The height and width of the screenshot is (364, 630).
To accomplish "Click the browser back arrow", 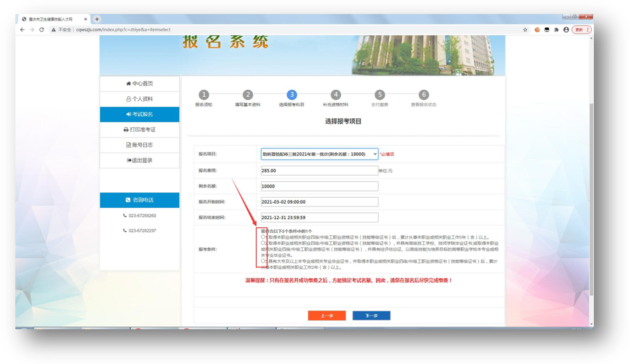I will pos(22,30).
